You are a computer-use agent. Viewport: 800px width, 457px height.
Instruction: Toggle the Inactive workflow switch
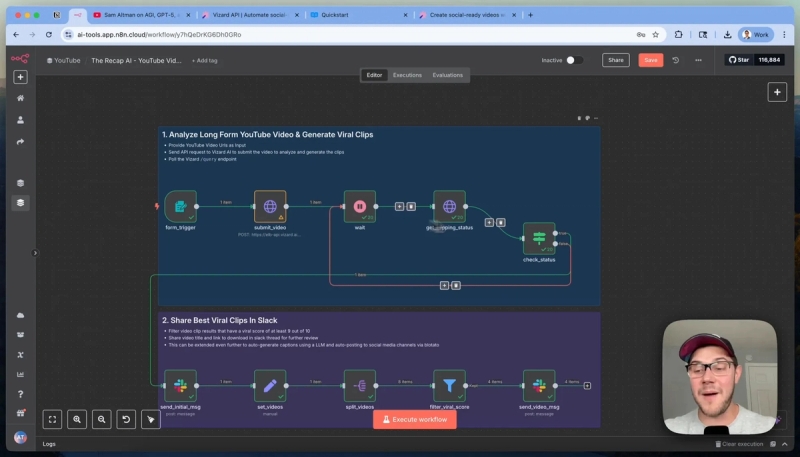574,60
